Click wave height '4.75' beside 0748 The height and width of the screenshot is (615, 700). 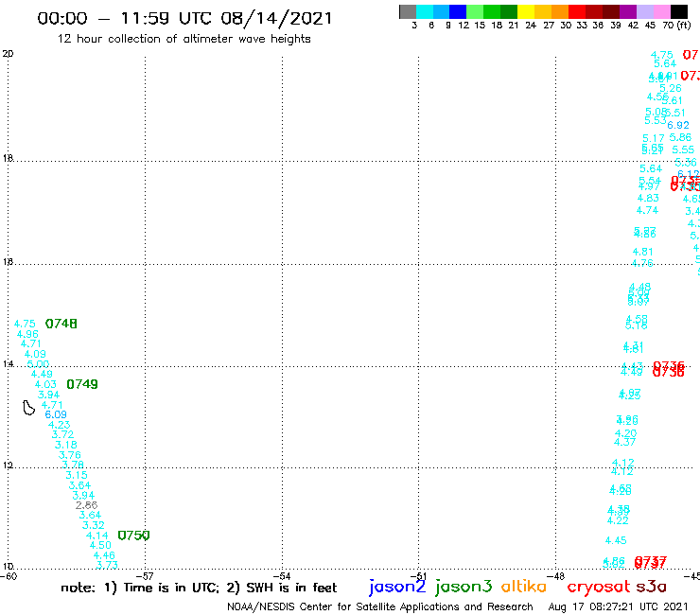(x=25, y=324)
